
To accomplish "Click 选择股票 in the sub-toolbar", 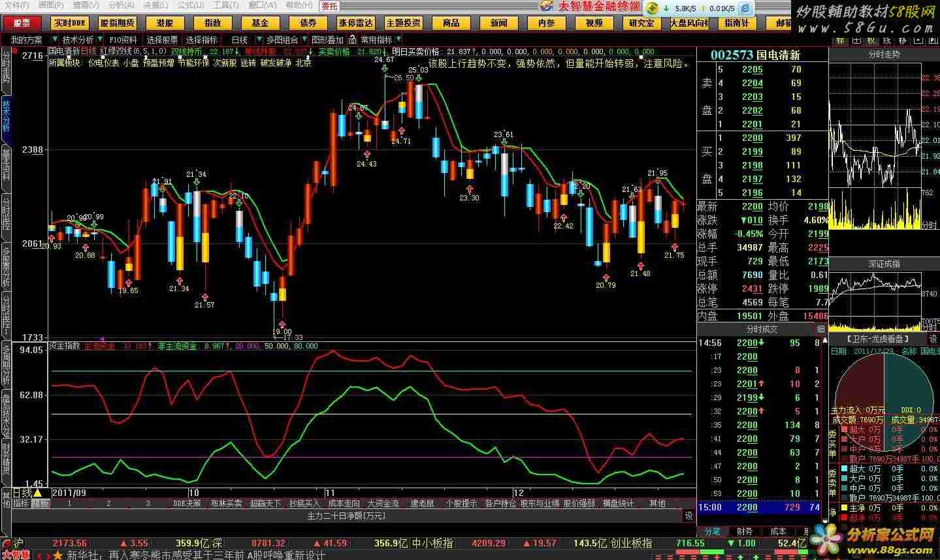I will pyautogui.click(x=161, y=40).
